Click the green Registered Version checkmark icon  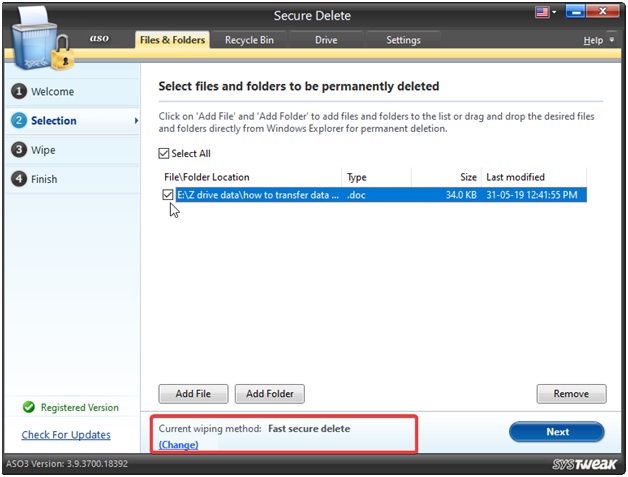[29, 408]
